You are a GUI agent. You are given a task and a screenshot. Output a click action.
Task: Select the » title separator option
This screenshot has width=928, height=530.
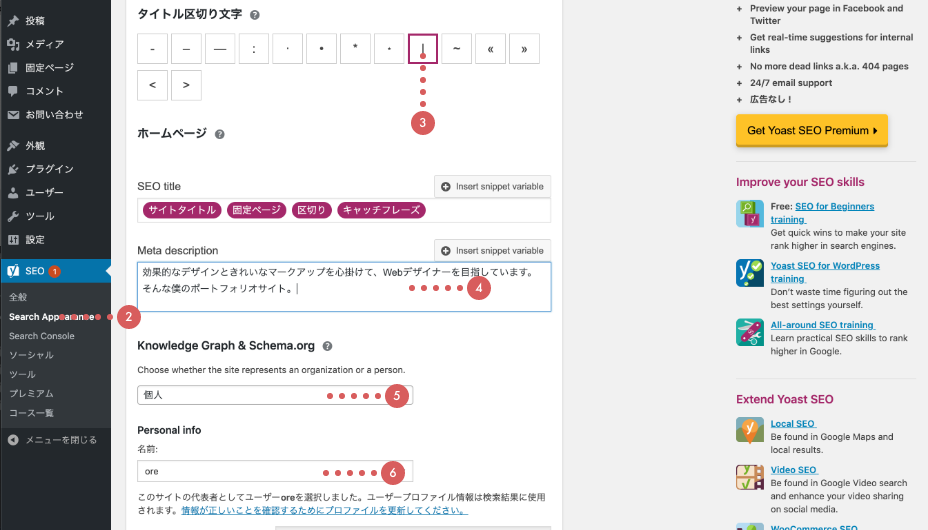pos(524,48)
